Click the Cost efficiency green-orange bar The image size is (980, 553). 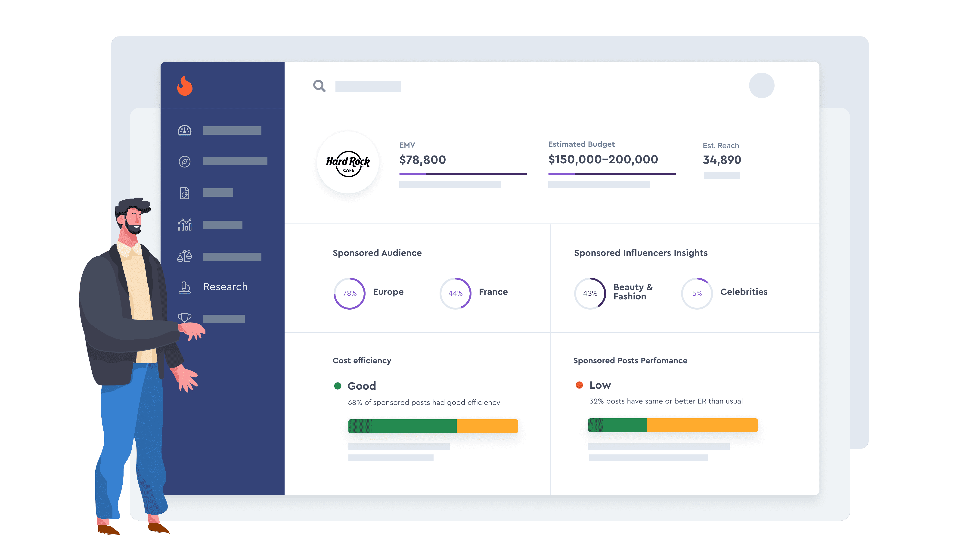tap(433, 426)
